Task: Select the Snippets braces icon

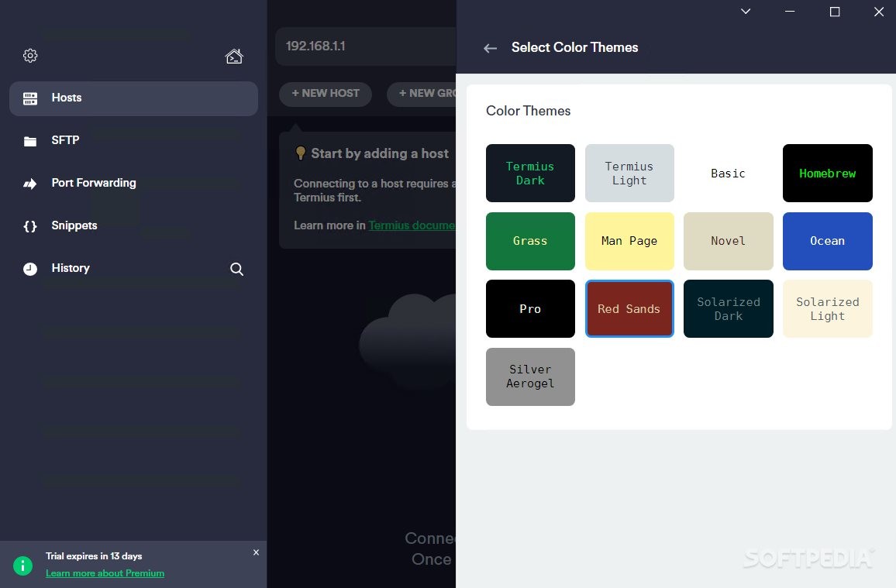Action: coord(30,226)
